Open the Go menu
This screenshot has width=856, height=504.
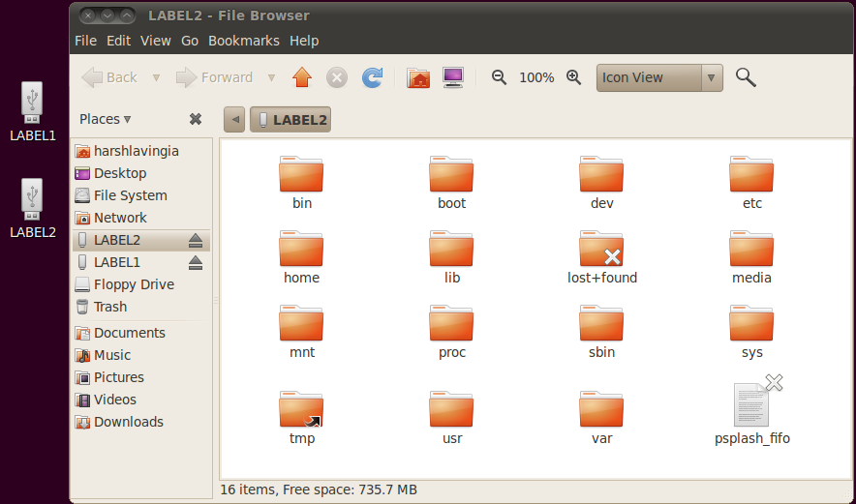click(x=190, y=41)
